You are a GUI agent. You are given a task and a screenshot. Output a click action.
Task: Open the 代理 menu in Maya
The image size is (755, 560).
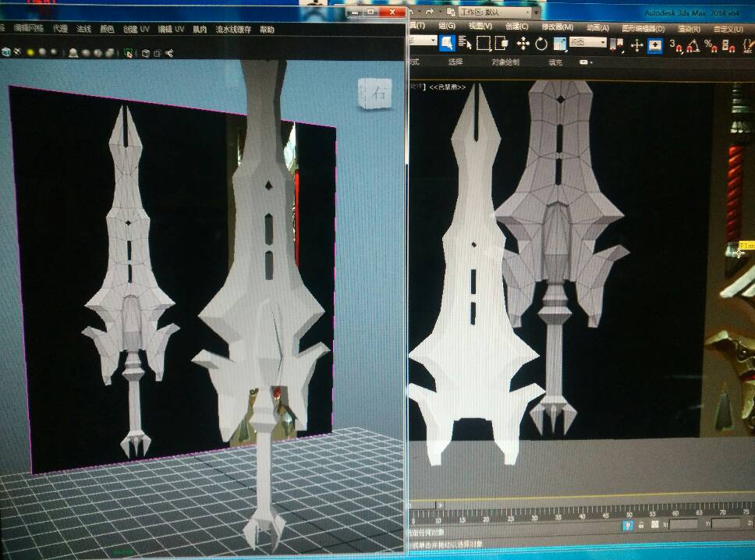(x=60, y=28)
